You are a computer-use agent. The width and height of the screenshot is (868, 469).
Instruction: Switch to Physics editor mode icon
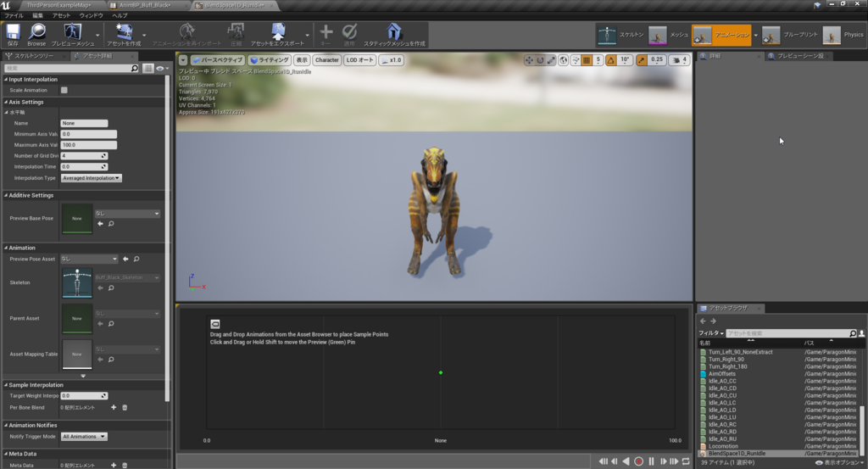pyautogui.click(x=832, y=35)
